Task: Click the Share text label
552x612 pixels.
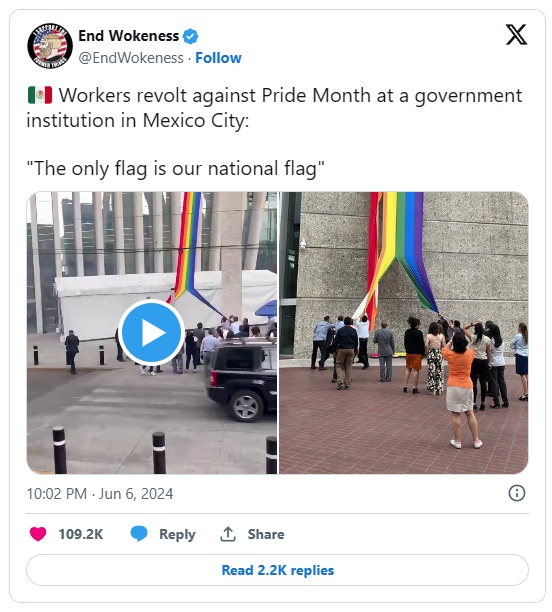Action: click(x=266, y=534)
